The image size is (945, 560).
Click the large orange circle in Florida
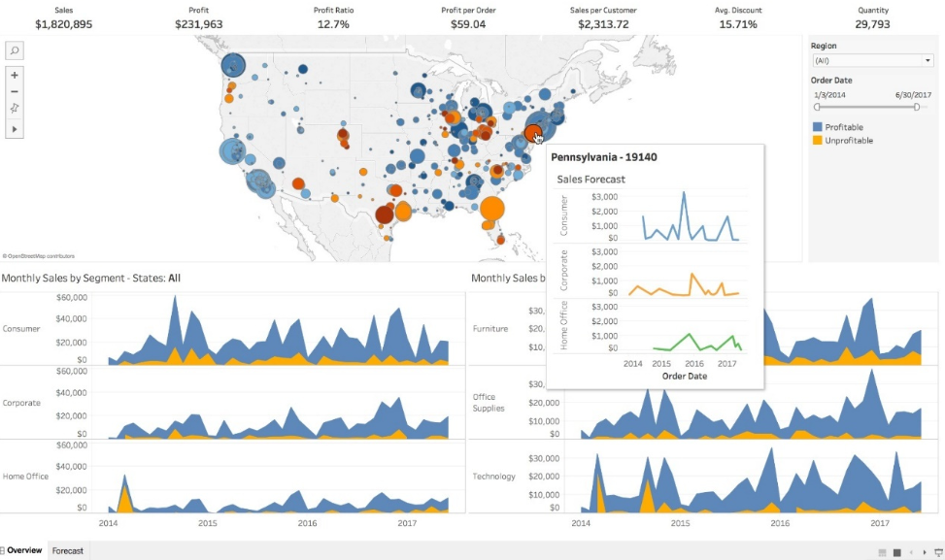(492, 209)
